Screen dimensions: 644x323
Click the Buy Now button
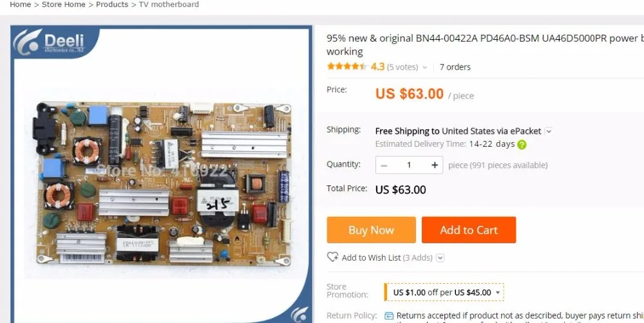[372, 230]
